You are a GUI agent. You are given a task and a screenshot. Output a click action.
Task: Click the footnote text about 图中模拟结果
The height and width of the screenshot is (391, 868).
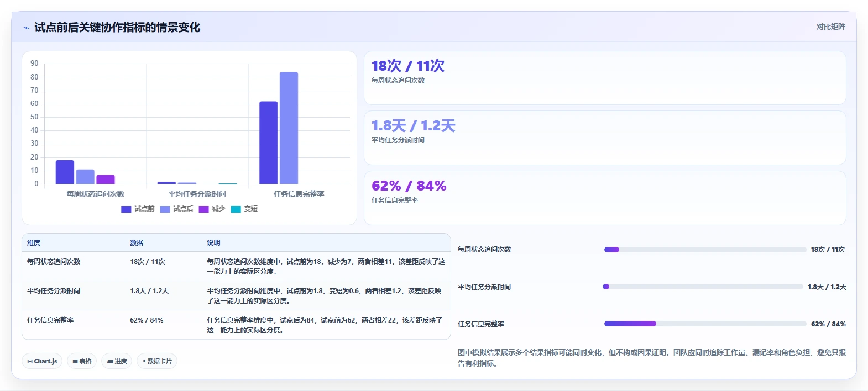coord(652,358)
